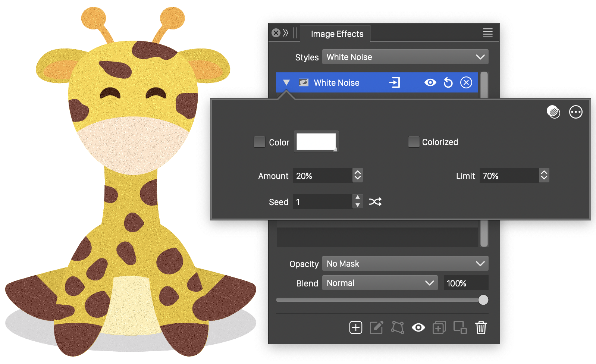The height and width of the screenshot is (364, 596).
Task: Open the three-dots more options button
Action: click(x=575, y=112)
